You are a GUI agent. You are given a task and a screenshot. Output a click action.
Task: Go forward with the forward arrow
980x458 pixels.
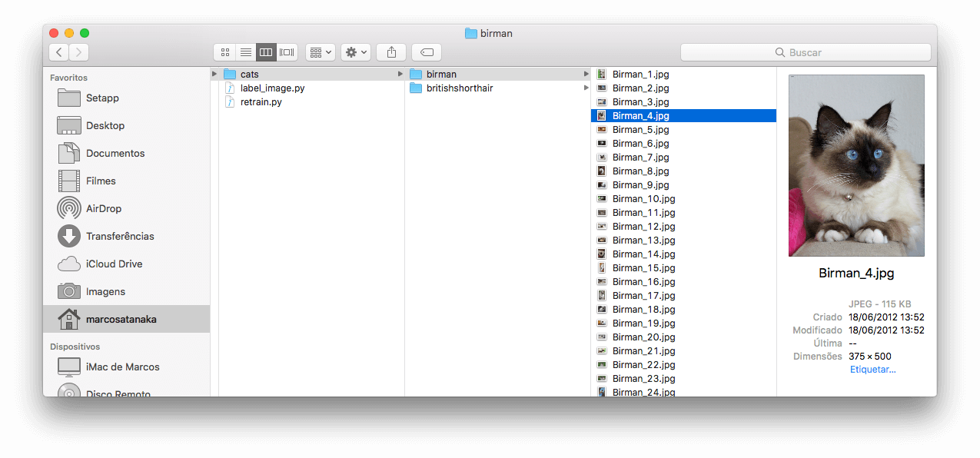(x=78, y=52)
